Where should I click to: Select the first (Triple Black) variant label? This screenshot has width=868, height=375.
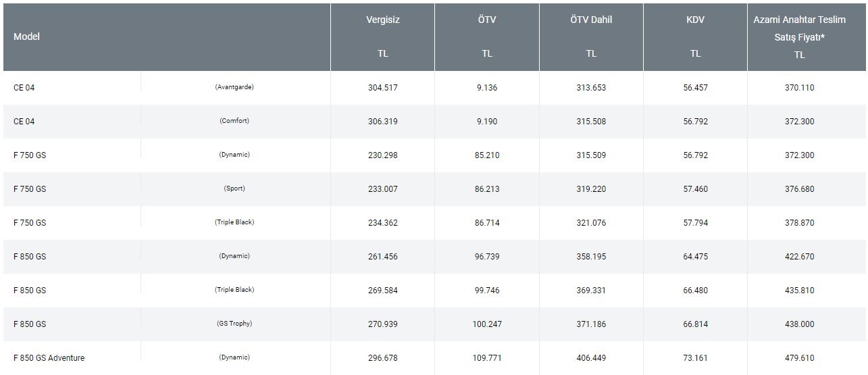coord(234,222)
